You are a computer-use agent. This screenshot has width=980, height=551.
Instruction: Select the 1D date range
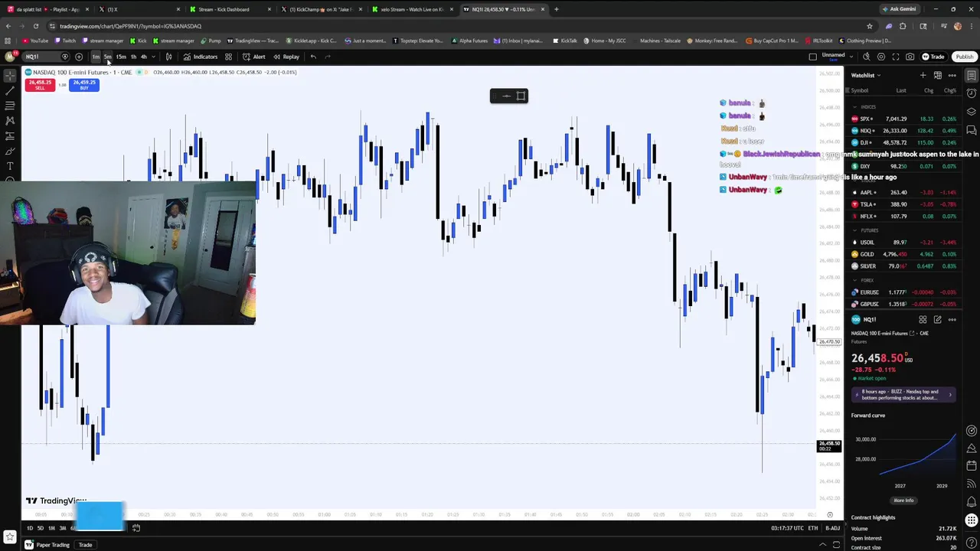[30, 528]
